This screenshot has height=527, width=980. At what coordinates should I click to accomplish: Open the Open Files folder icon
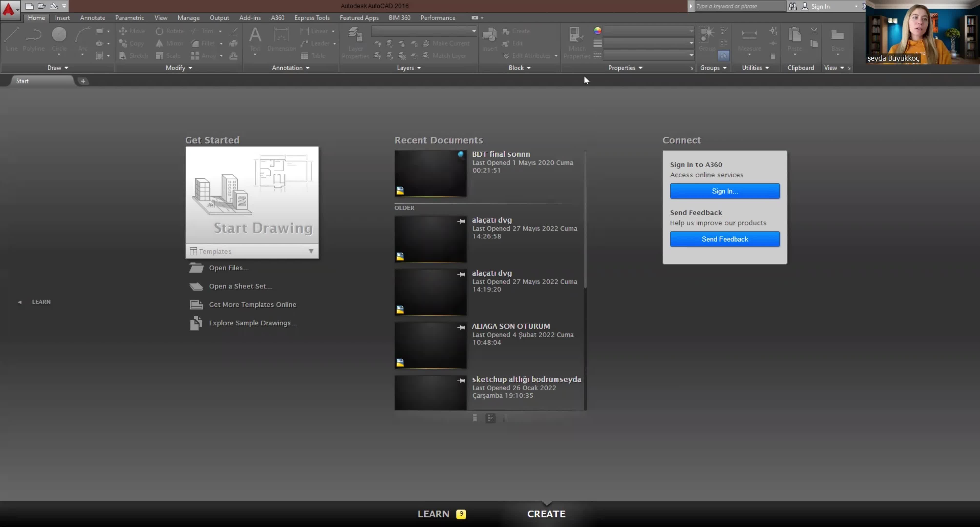(x=196, y=268)
